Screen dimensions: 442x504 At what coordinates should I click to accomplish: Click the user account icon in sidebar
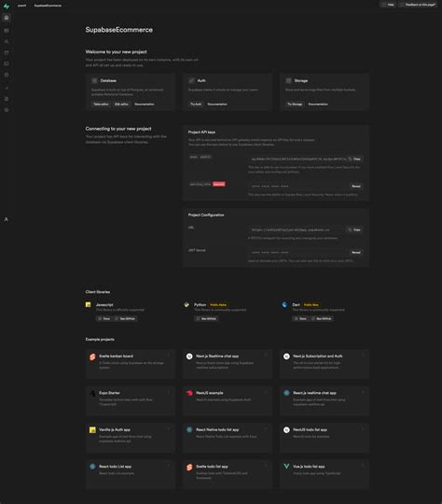(7, 219)
